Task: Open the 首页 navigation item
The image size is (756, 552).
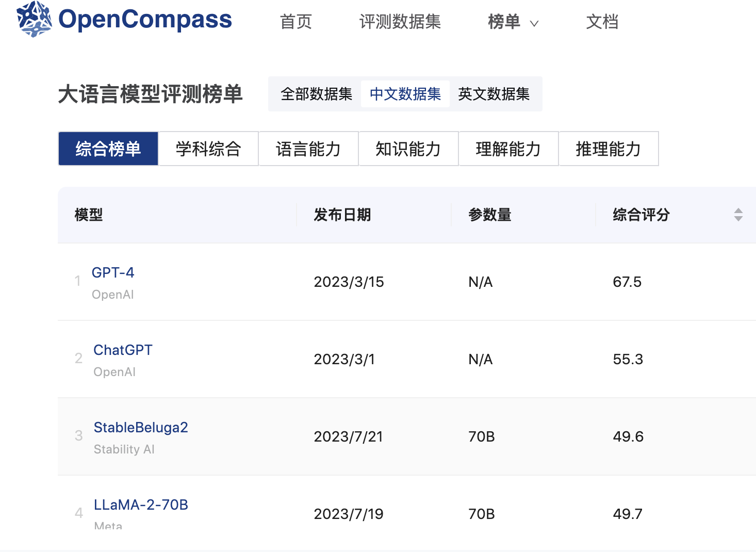Action: 296,22
